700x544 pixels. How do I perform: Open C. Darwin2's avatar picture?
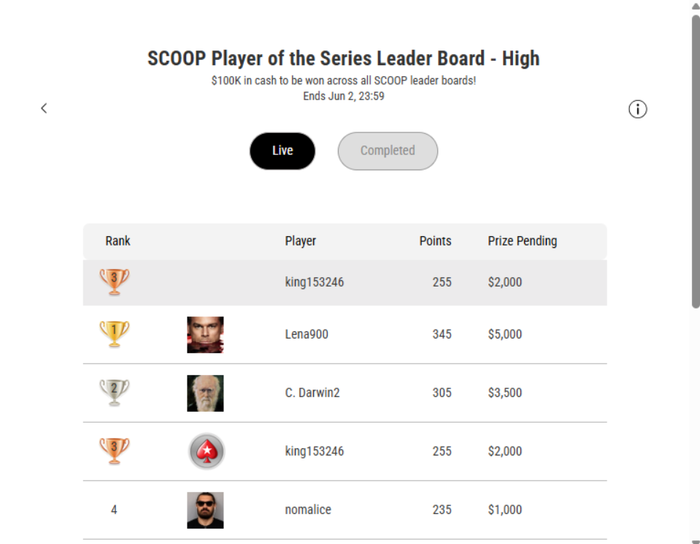205,393
